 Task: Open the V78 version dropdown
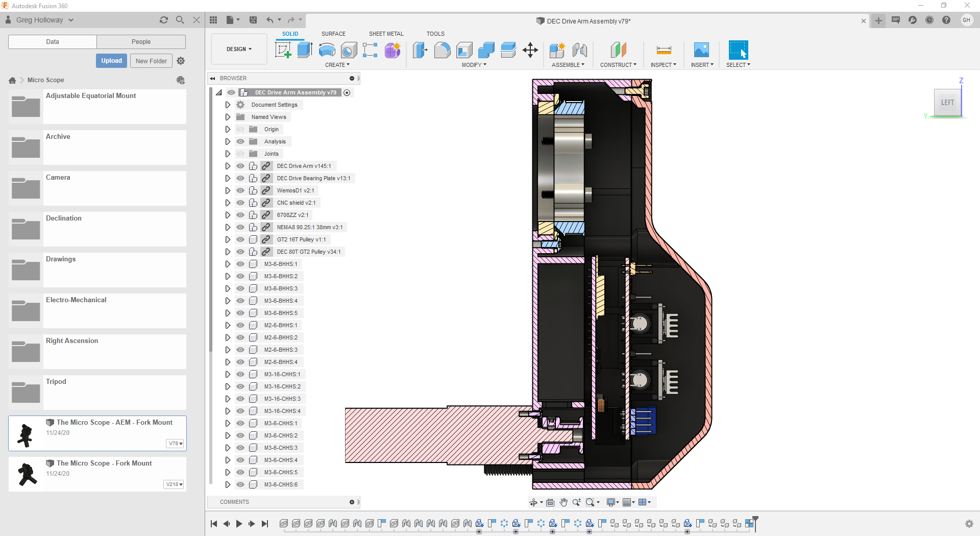[176, 444]
